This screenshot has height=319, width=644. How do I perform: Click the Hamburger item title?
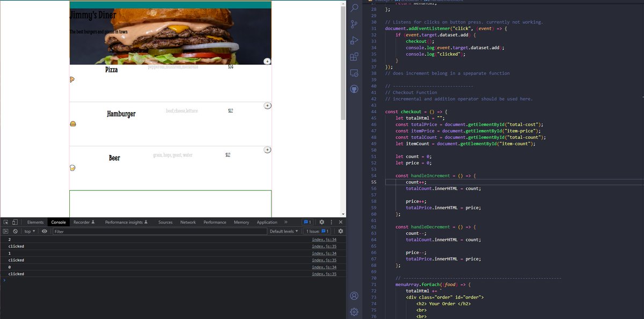pos(121,114)
